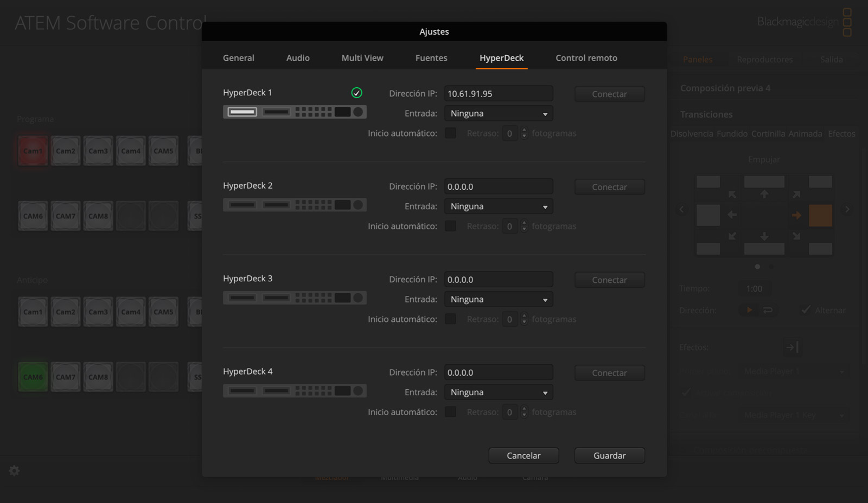Open the Multi View tab
The width and height of the screenshot is (868, 503).
coord(362,58)
